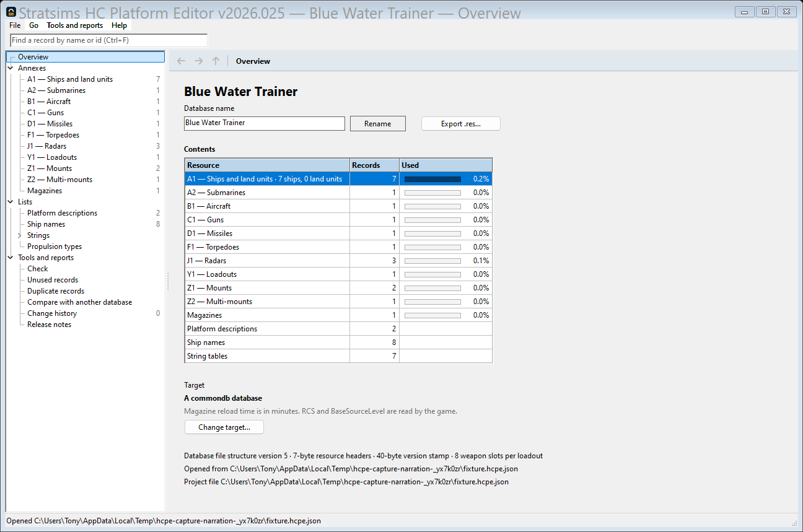Open J1 — Radars in the sidebar
Image resolution: width=803 pixels, height=532 pixels.
[x=47, y=146]
